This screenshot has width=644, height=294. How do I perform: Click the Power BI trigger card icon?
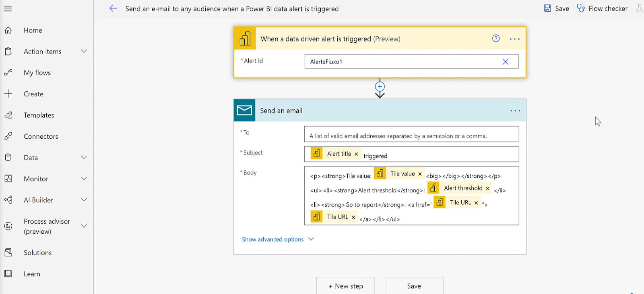coord(245,39)
